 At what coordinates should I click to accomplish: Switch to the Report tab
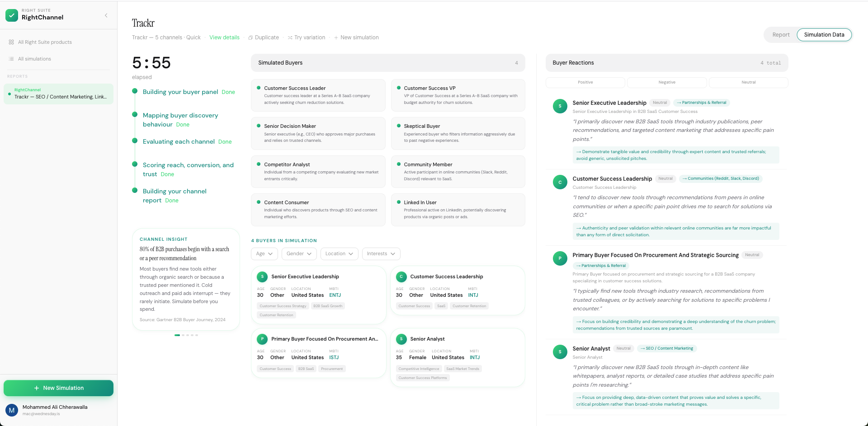(781, 34)
